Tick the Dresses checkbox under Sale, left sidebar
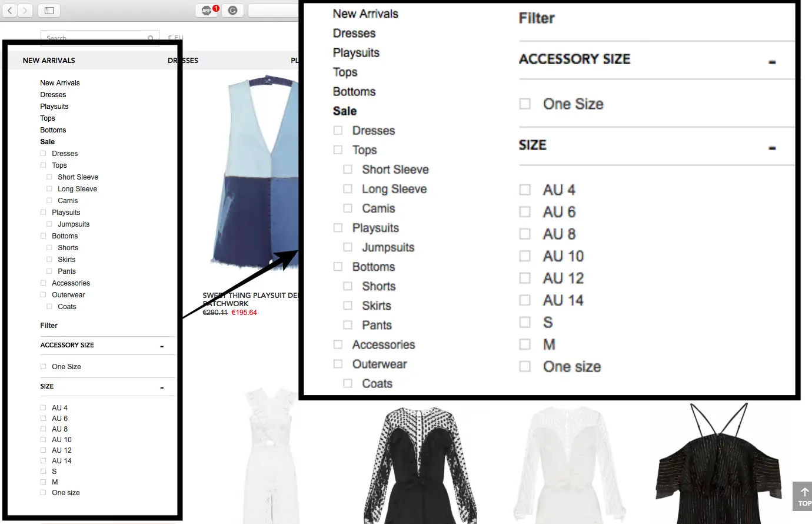 (43, 154)
